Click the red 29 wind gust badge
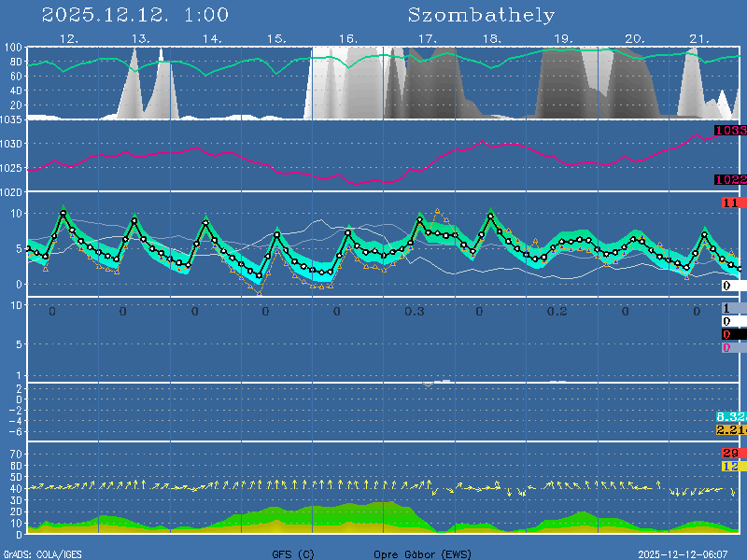747x560 pixels. click(730, 453)
